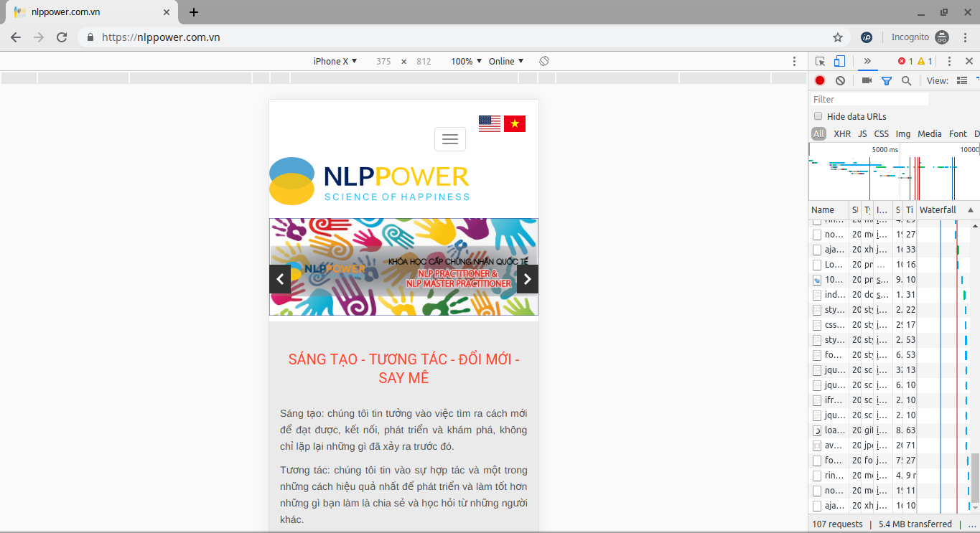This screenshot has width=980, height=533.
Task: Show more DevTools tabs chevron
Action: click(x=867, y=61)
